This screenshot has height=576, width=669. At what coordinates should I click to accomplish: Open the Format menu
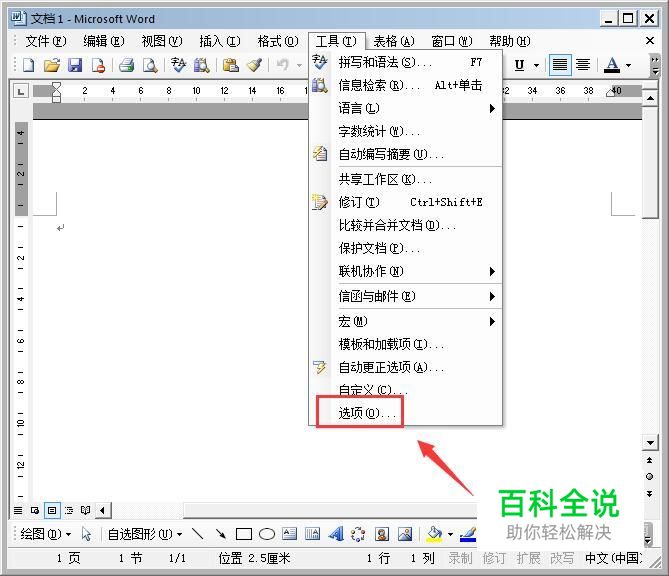pyautogui.click(x=278, y=41)
